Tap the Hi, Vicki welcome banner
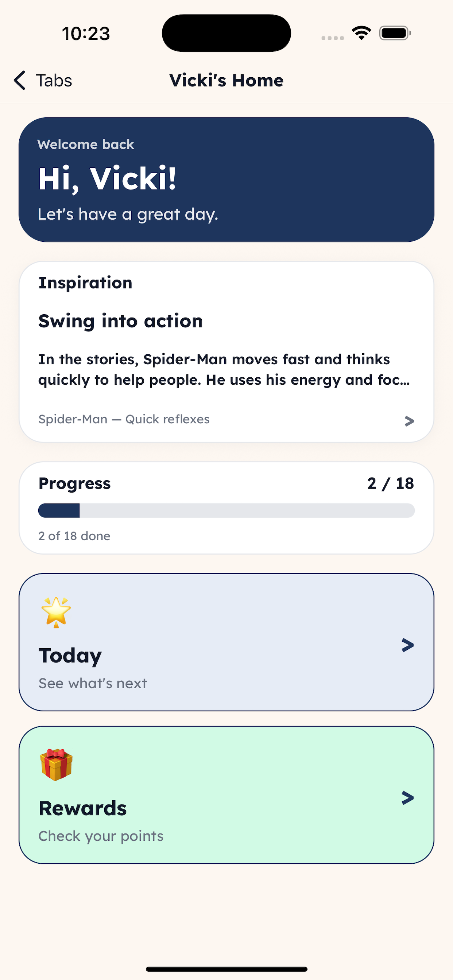Image resolution: width=453 pixels, height=980 pixels. coord(226,179)
